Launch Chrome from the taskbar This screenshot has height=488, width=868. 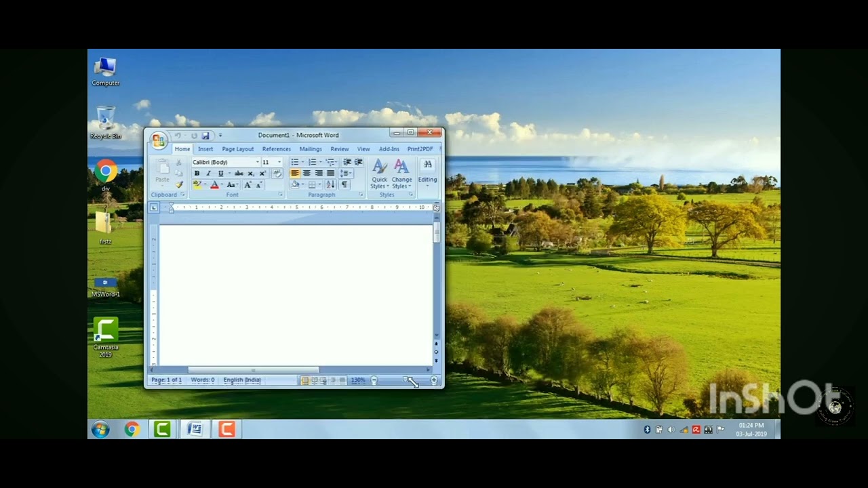tap(132, 429)
